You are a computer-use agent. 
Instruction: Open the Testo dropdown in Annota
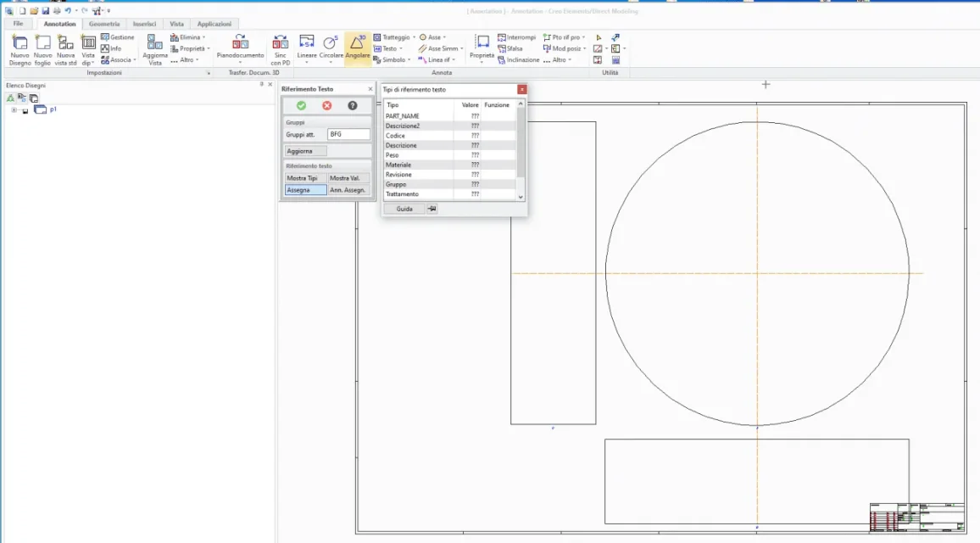click(388, 49)
